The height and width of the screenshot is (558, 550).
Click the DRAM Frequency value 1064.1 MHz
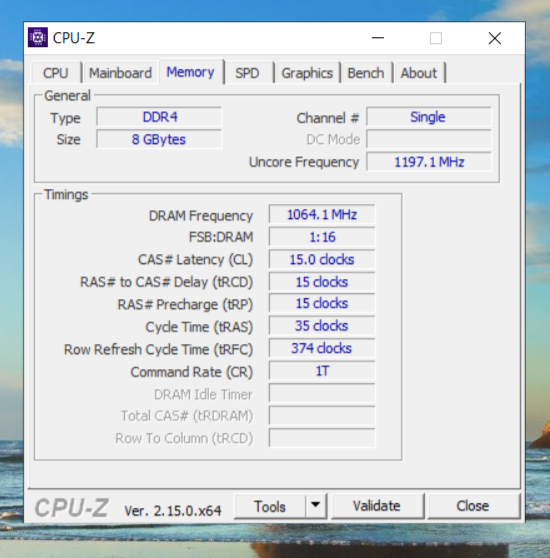tap(322, 215)
